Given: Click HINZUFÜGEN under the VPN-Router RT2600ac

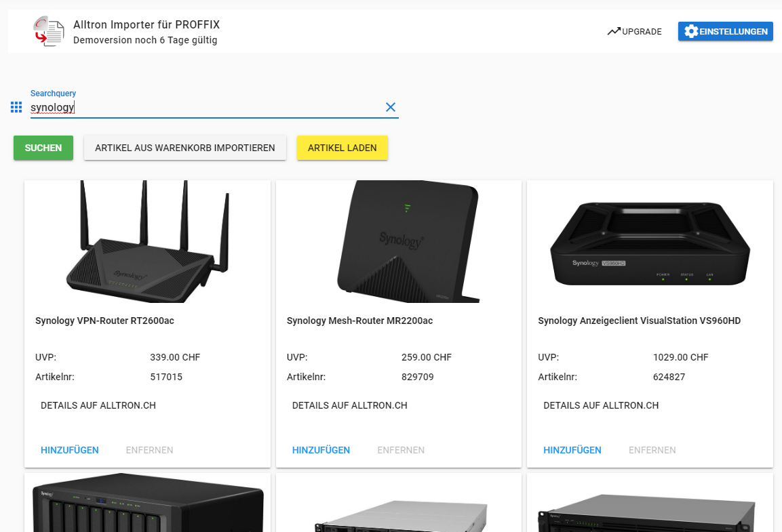Looking at the screenshot, I should click(x=69, y=449).
